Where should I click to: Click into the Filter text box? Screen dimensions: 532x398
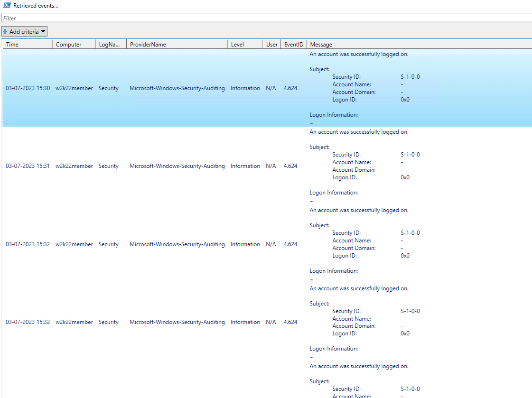click(x=267, y=19)
